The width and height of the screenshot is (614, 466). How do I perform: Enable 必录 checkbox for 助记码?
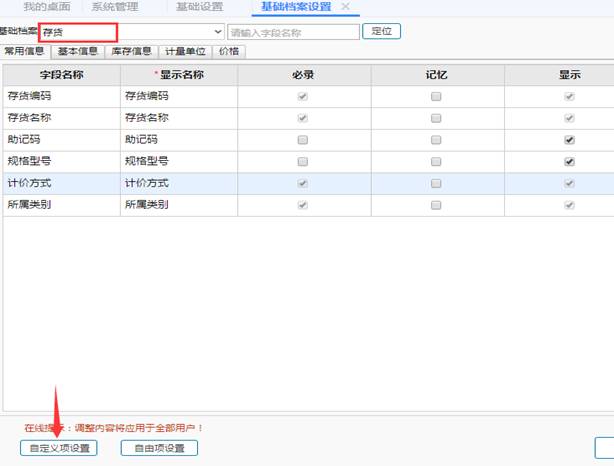pos(303,140)
